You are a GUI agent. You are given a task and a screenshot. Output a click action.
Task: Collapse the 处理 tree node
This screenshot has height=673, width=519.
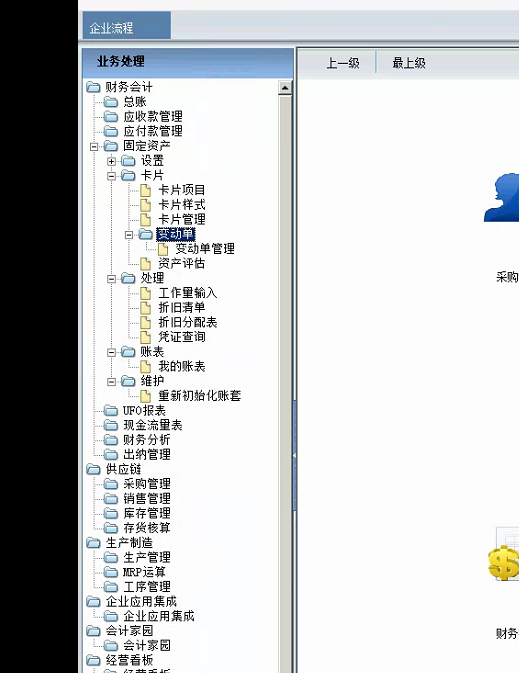click(x=112, y=279)
